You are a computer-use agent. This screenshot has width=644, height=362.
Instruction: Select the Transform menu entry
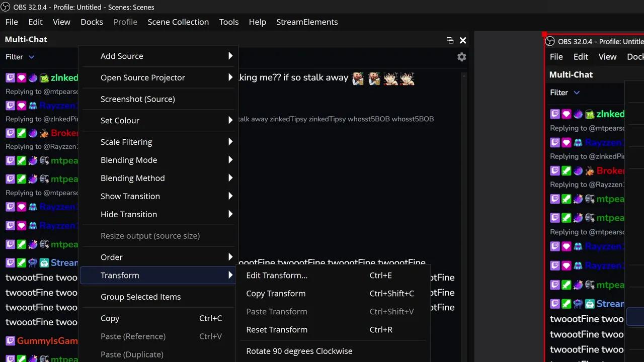click(158, 275)
